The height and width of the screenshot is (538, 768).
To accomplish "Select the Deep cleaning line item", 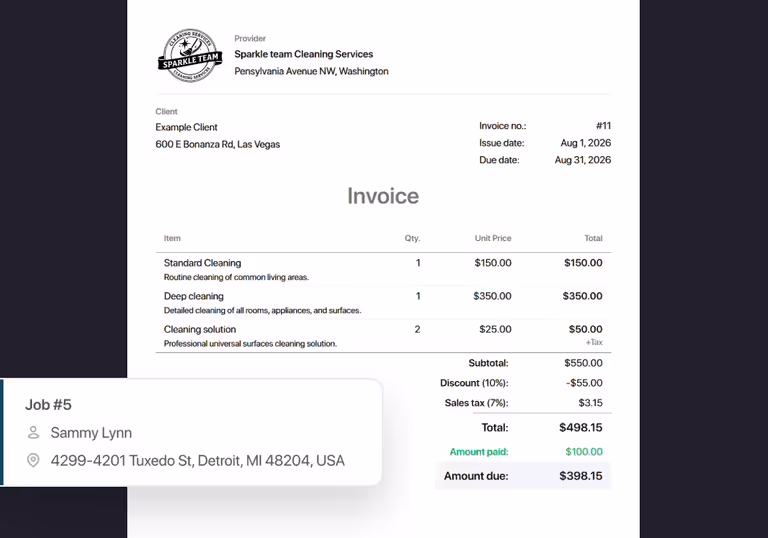I will pyautogui.click(x=384, y=303).
